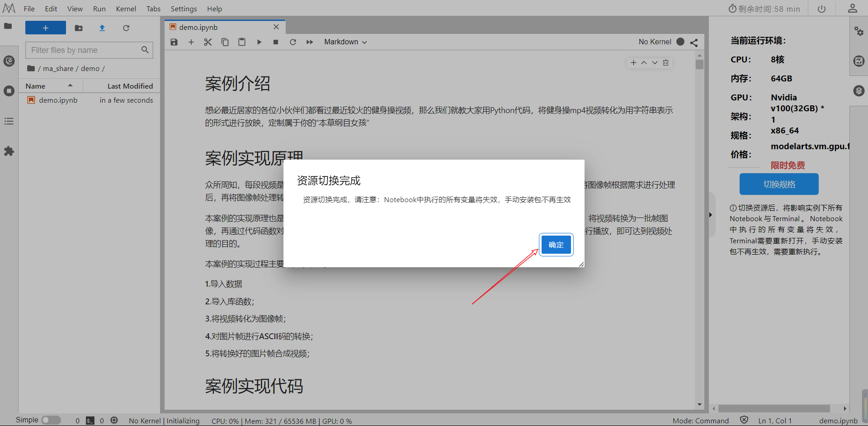Cut the selected cell with scissors icon

pos(208,42)
